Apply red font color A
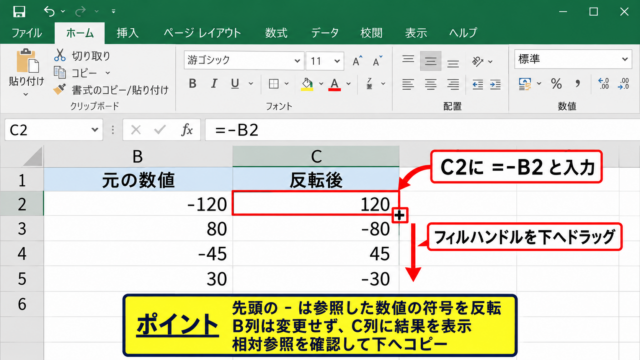Viewport: 640px width, 360px height. pos(334,84)
